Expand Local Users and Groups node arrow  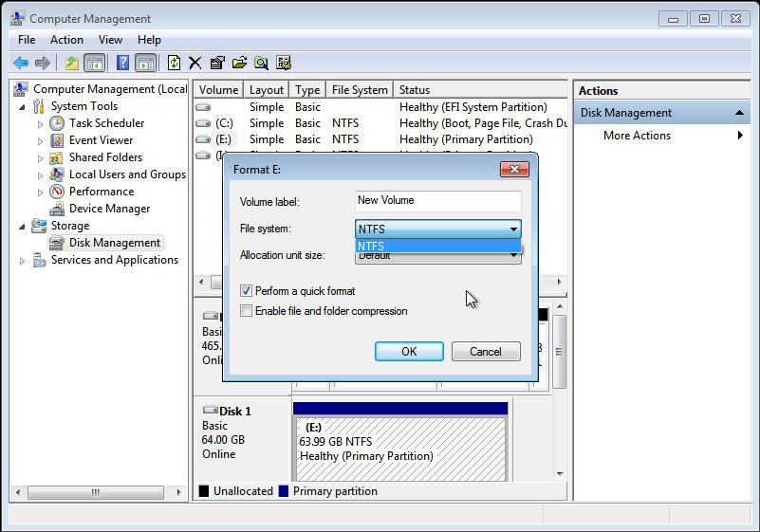40,175
